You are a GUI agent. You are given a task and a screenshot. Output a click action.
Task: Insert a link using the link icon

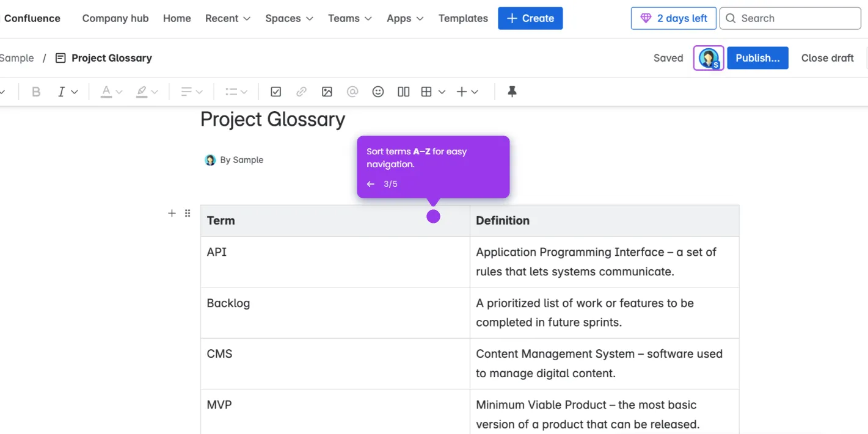pos(301,92)
